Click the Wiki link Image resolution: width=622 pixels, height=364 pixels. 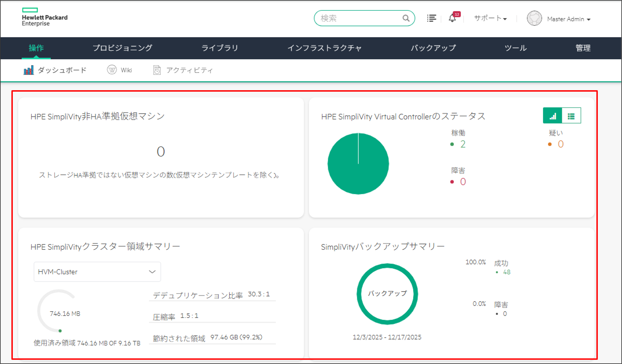(126, 70)
